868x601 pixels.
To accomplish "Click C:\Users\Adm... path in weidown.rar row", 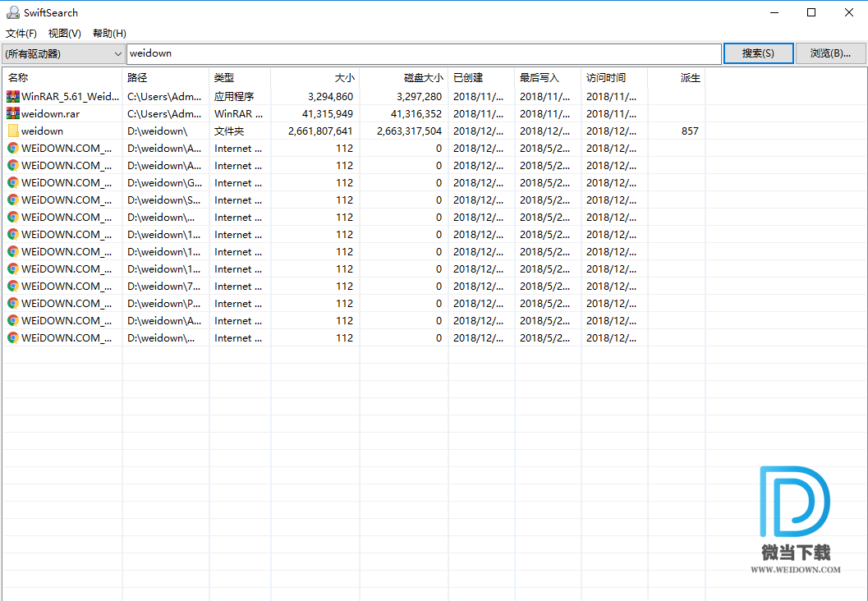I will tap(164, 114).
